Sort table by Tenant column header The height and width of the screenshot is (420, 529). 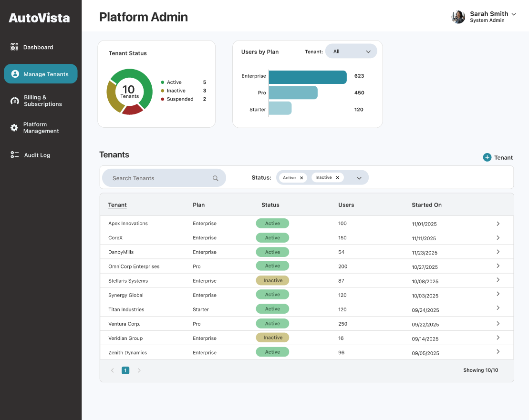pos(117,205)
